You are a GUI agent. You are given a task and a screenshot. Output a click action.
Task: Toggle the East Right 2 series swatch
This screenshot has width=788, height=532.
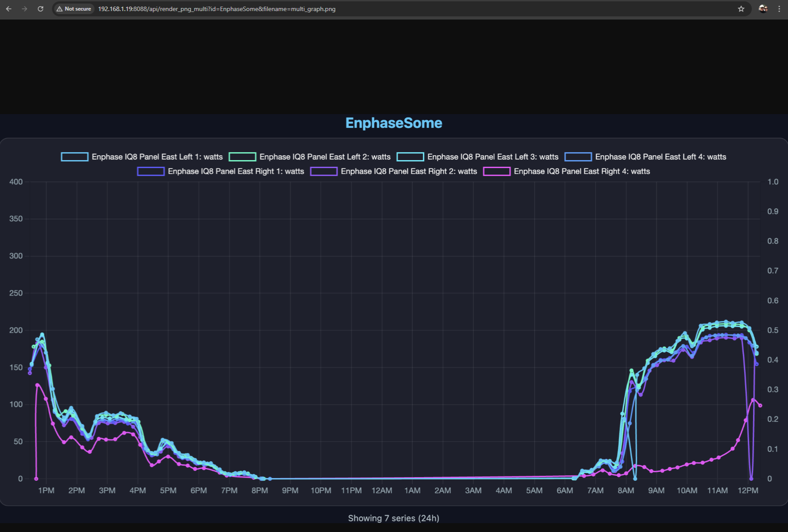pyautogui.click(x=324, y=172)
